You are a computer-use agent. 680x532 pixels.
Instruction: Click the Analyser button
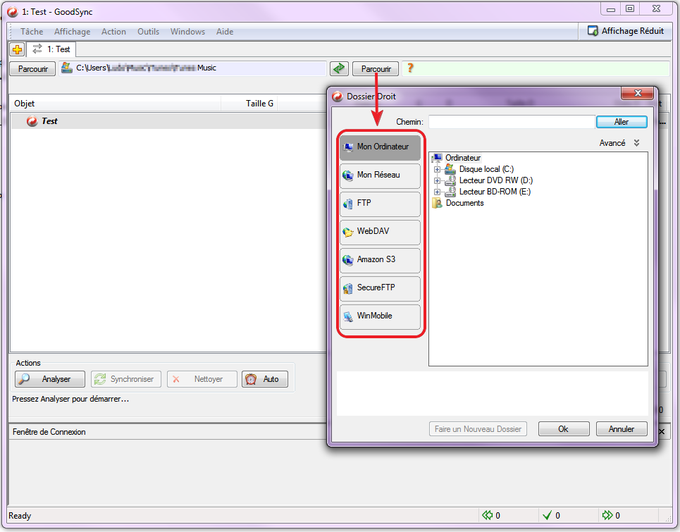click(x=50, y=379)
